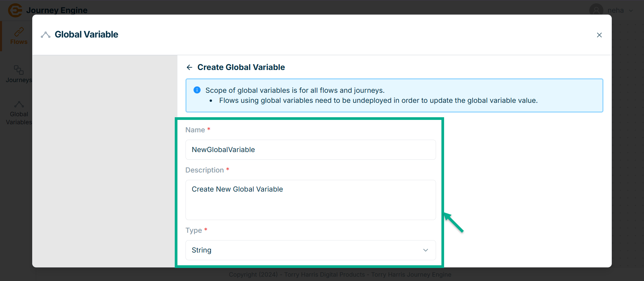
Task: Focus the Name field containing NewGlobalVariable
Action: 310,150
